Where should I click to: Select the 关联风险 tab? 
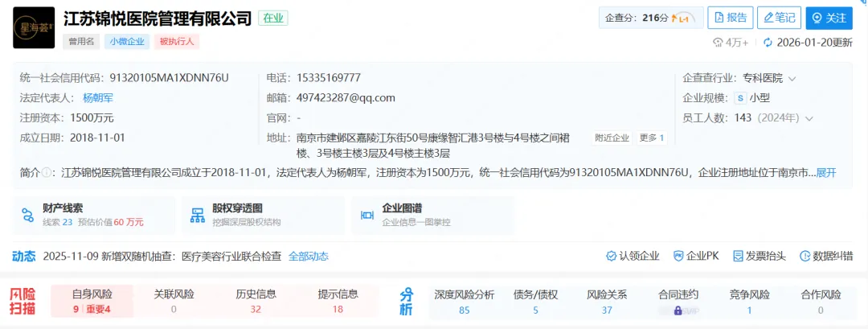[x=174, y=302]
